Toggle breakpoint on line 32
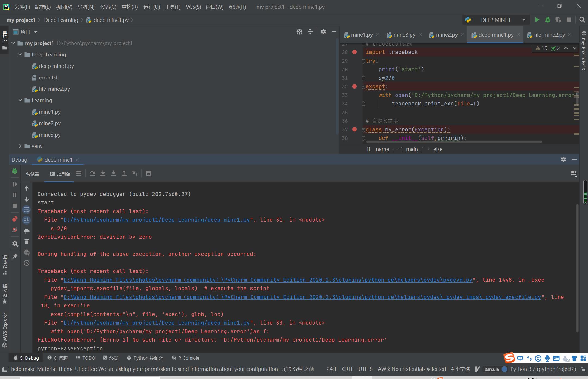 (x=354, y=86)
